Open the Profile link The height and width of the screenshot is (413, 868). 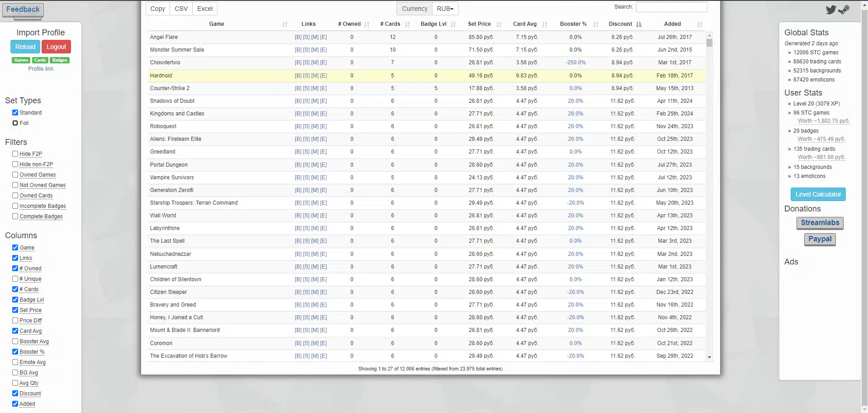click(41, 69)
